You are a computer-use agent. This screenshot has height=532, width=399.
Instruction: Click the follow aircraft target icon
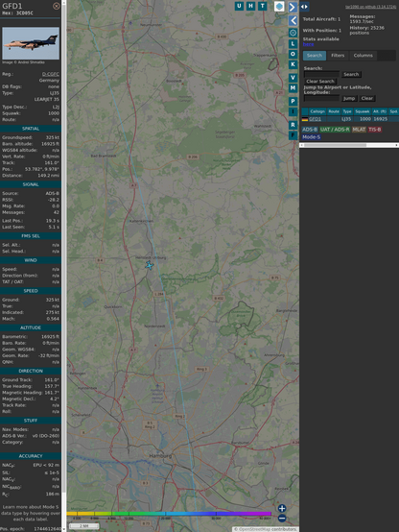pyautogui.click(x=293, y=33)
